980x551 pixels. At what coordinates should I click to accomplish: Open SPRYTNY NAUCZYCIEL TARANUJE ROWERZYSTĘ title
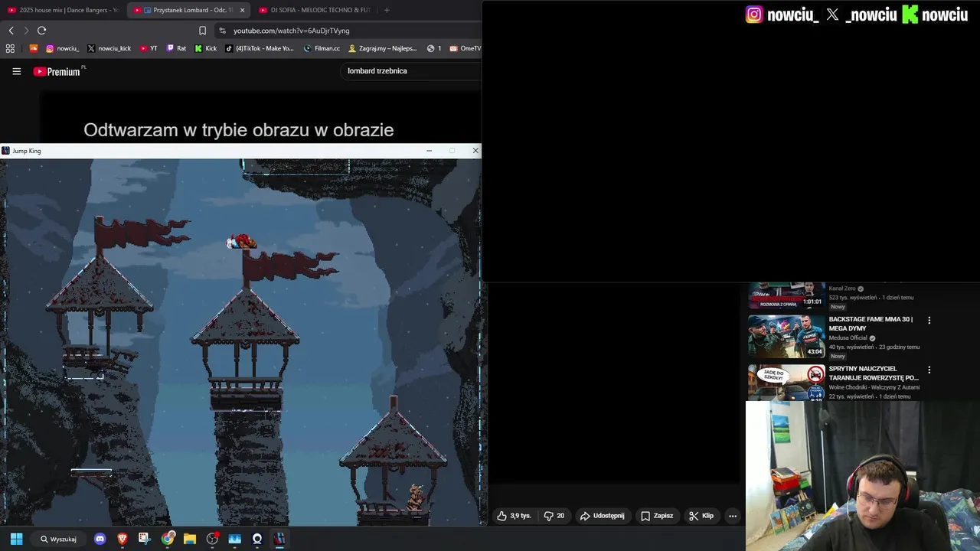(874, 373)
